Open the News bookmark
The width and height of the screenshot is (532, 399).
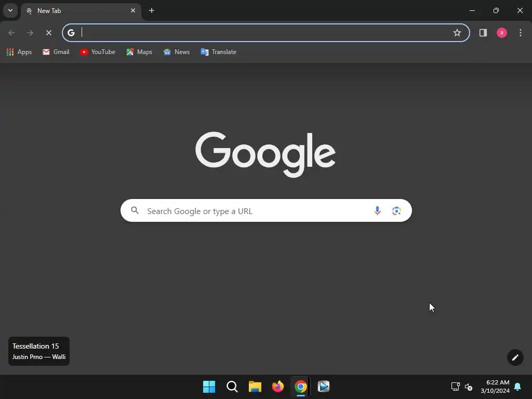point(177,52)
